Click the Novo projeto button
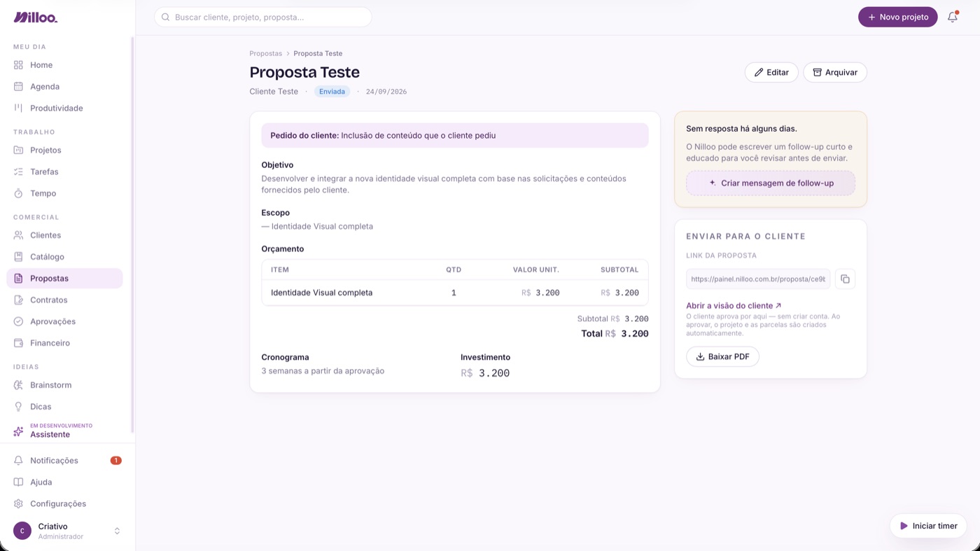The width and height of the screenshot is (980, 551). [897, 17]
